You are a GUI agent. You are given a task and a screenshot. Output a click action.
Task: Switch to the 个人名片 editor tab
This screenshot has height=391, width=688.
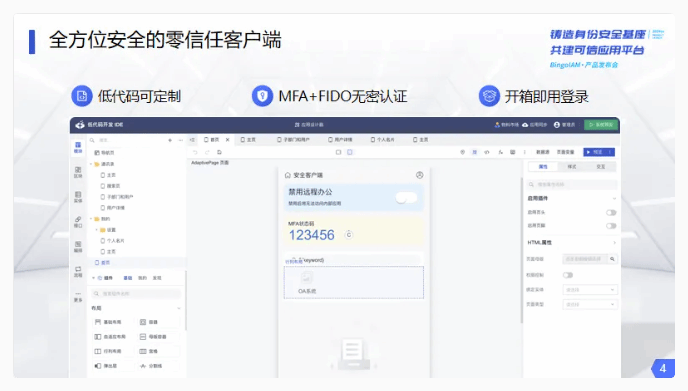pyautogui.click(x=383, y=140)
